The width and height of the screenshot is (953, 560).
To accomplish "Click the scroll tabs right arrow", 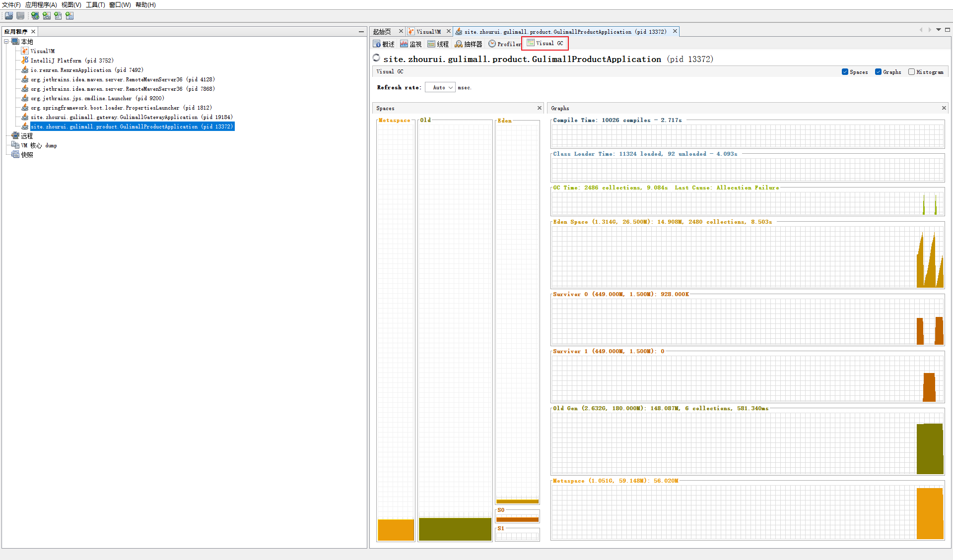I will pyautogui.click(x=930, y=30).
